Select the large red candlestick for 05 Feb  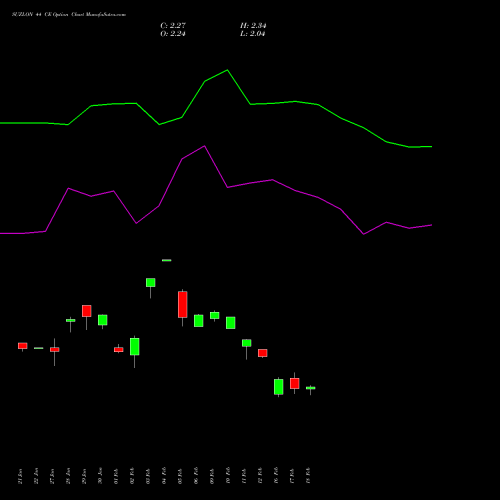click(183, 304)
